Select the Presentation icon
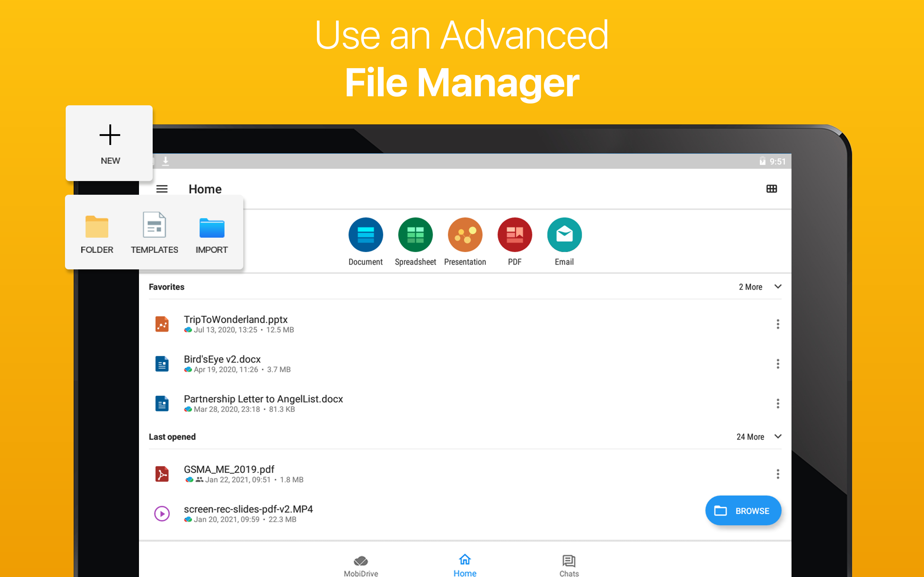 point(465,235)
